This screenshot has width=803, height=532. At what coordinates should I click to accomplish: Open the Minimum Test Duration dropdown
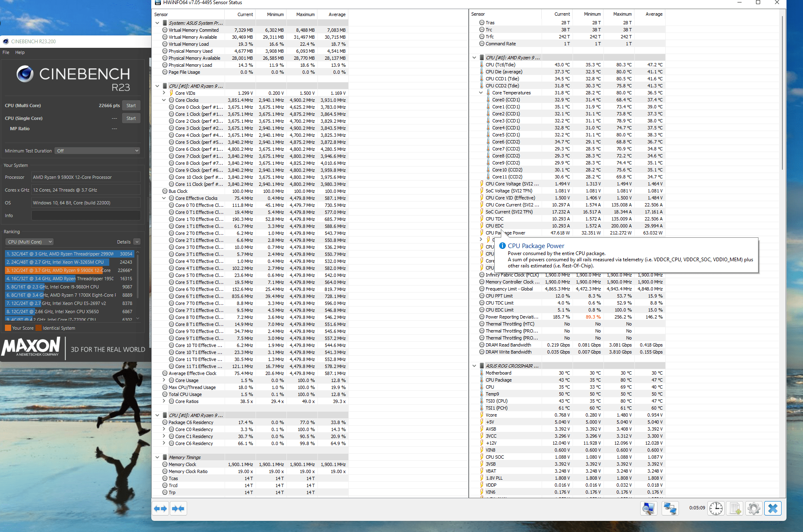[x=98, y=151]
